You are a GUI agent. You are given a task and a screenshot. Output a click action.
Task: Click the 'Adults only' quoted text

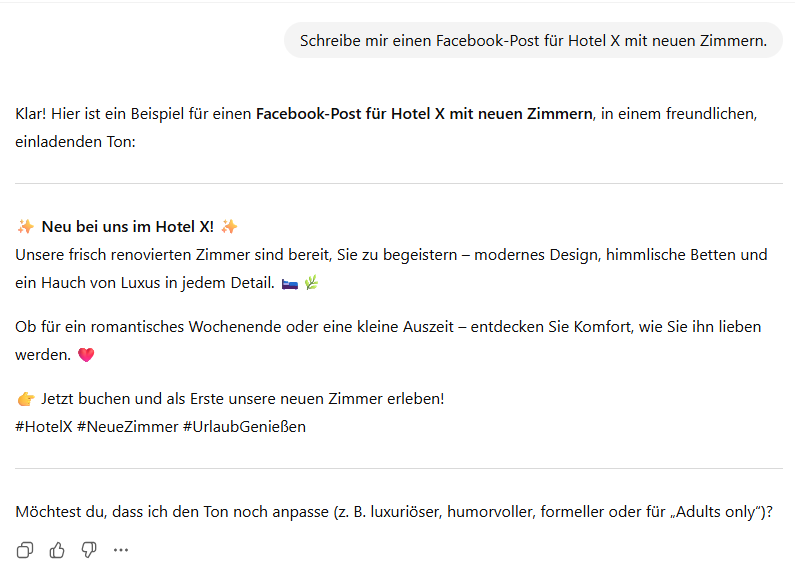(x=718, y=512)
